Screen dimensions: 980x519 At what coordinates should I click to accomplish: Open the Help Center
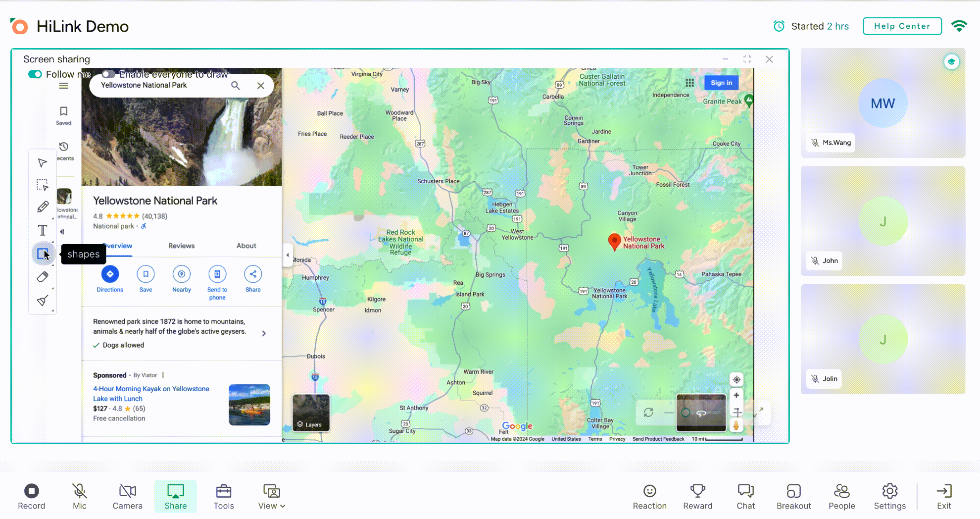(x=902, y=26)
